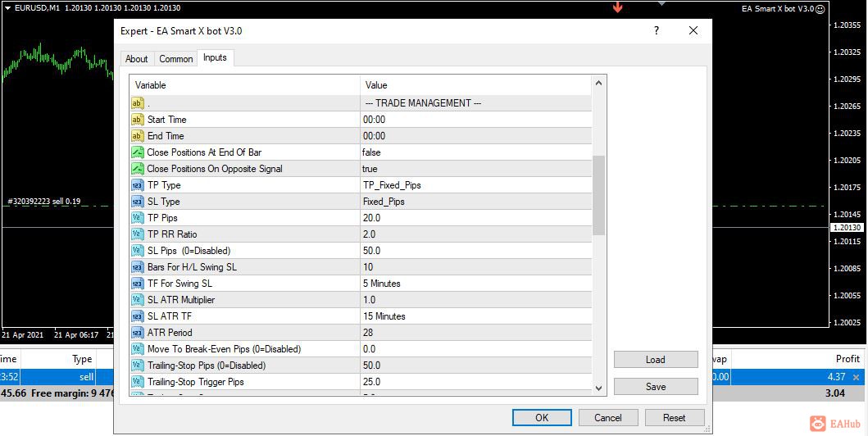
Task: Click the current price label 1.20130 on axis
Action: tap(847, 227)
